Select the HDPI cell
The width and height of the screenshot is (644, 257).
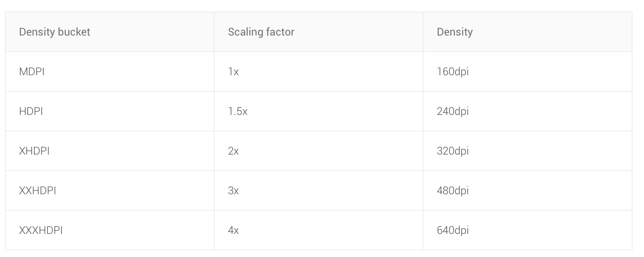tap(110, 111)
